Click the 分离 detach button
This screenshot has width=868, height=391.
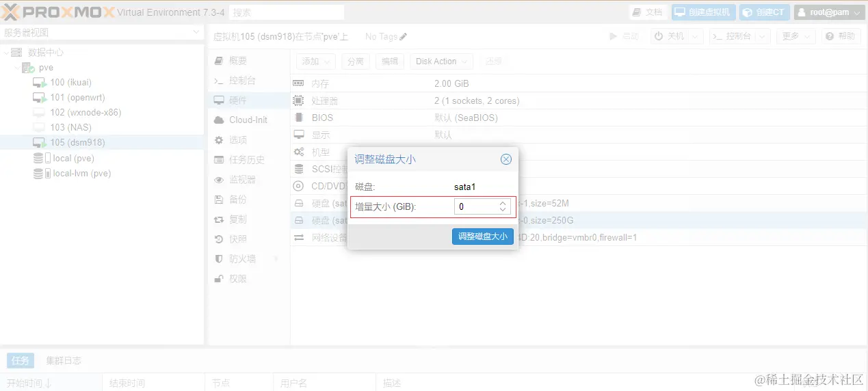[355, 62]
